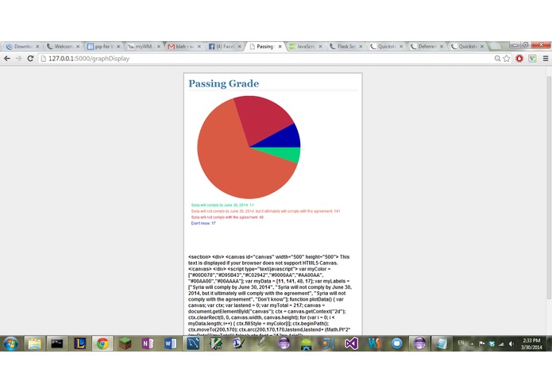Viewport: 552px width, 392px height.
Task: Switch to the Welcome tab
Action: coord(62,46)
